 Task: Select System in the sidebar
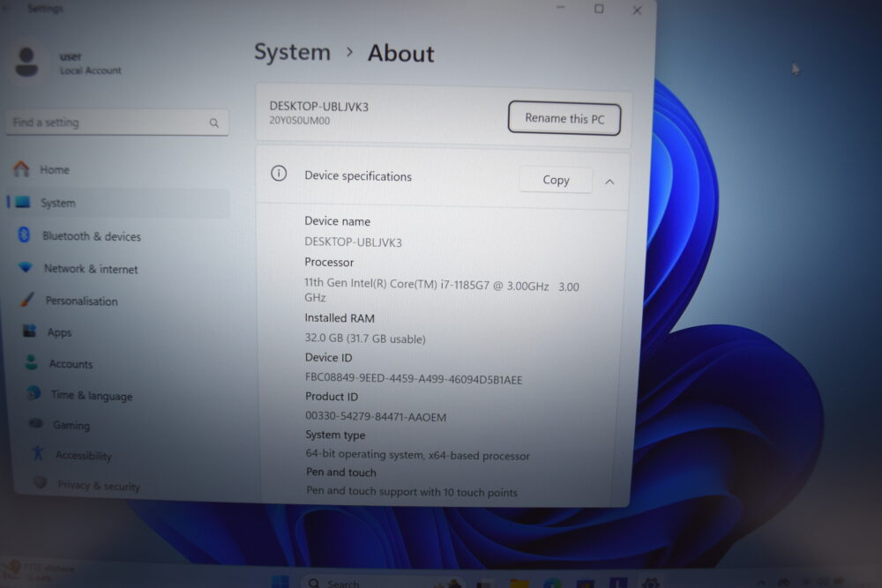118,203
